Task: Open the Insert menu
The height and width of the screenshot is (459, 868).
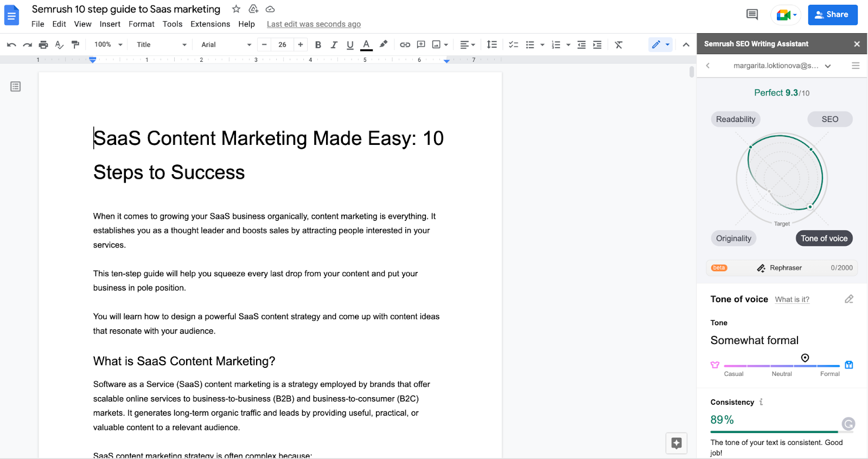Action: click(x=110, y=24)
